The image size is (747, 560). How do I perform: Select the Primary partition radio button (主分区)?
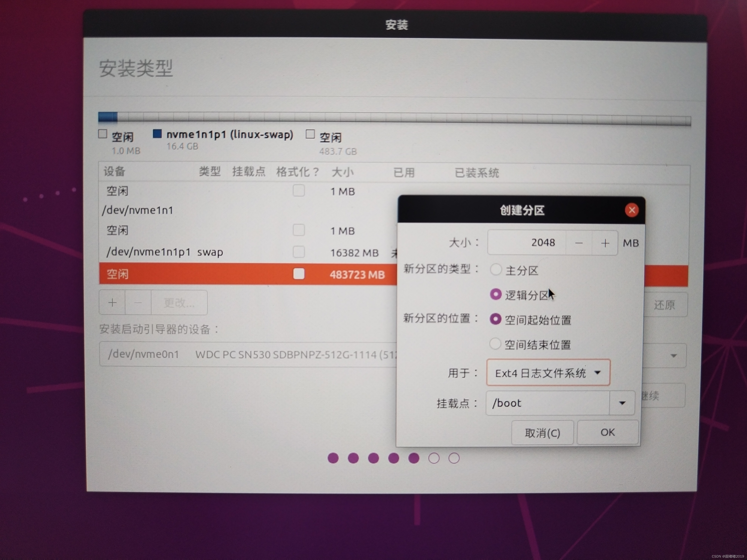495,270
